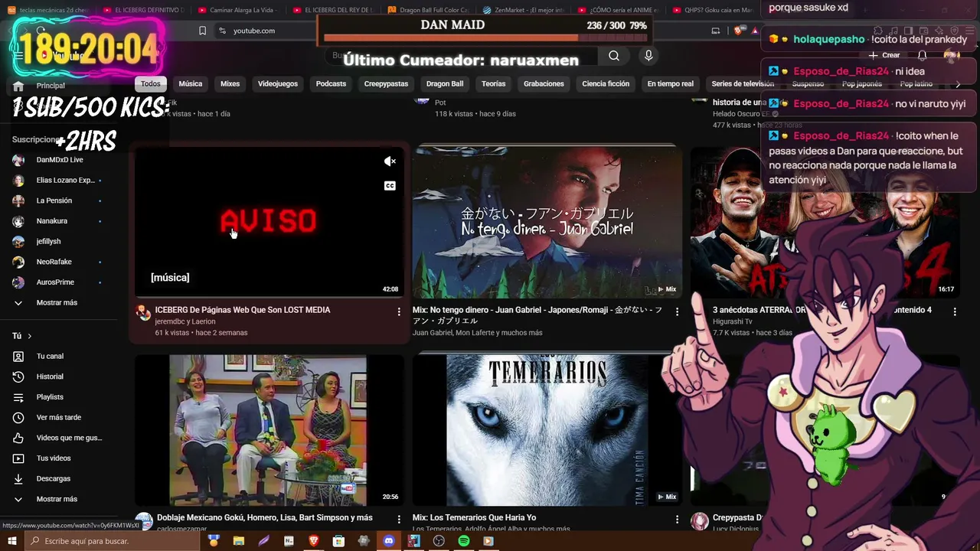Select the Ciencia ficción filter chip
This screenshot has width=980, height=551.
click(606, 84)
